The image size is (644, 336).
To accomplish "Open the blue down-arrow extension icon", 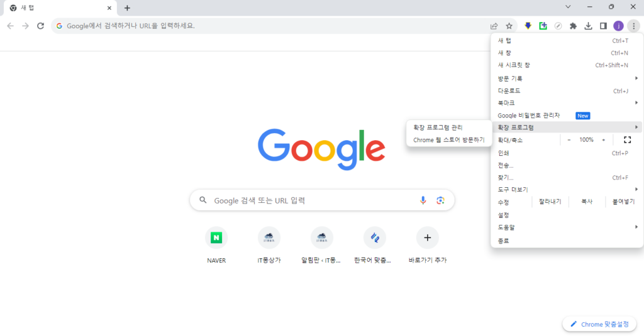I will coord(528,26).
